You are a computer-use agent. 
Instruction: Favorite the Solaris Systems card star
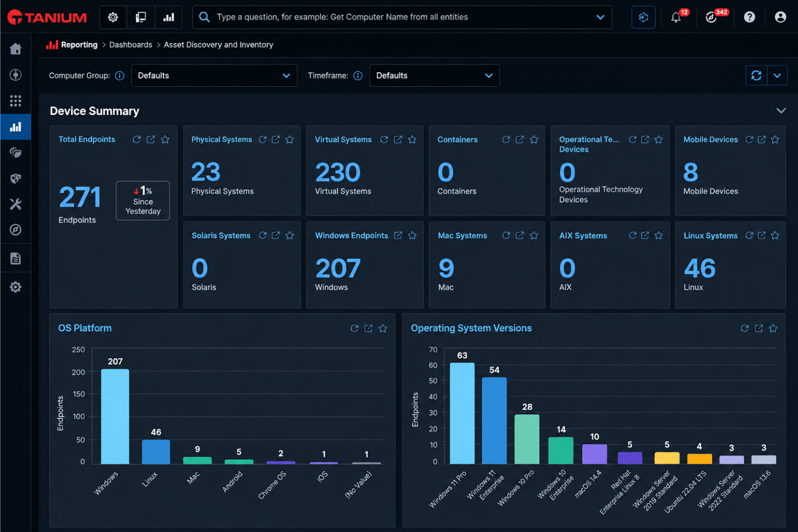[290, 236]
